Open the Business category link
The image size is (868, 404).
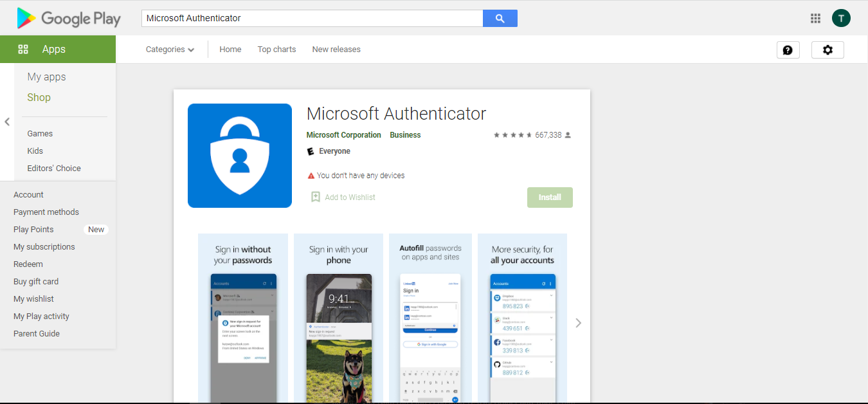pyautogui.click(x=405, y=135)
